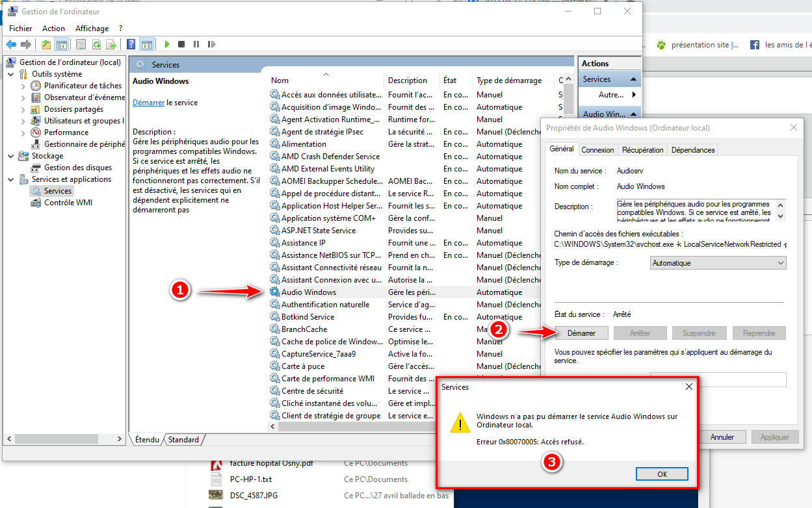Click the gear icon beside BranchCache
The width and height of the screenshot is (812, 508).
tap(274, 329)
